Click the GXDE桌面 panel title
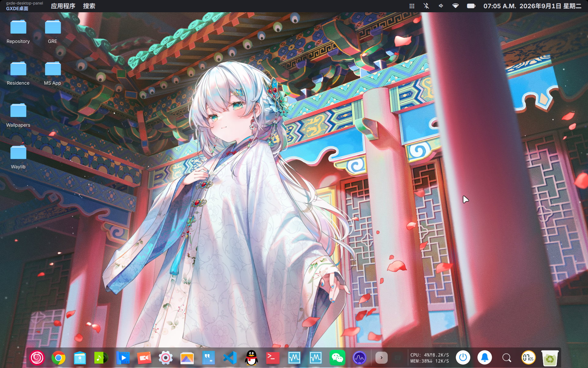The image size is (588, 368). [x=17, y=9]
